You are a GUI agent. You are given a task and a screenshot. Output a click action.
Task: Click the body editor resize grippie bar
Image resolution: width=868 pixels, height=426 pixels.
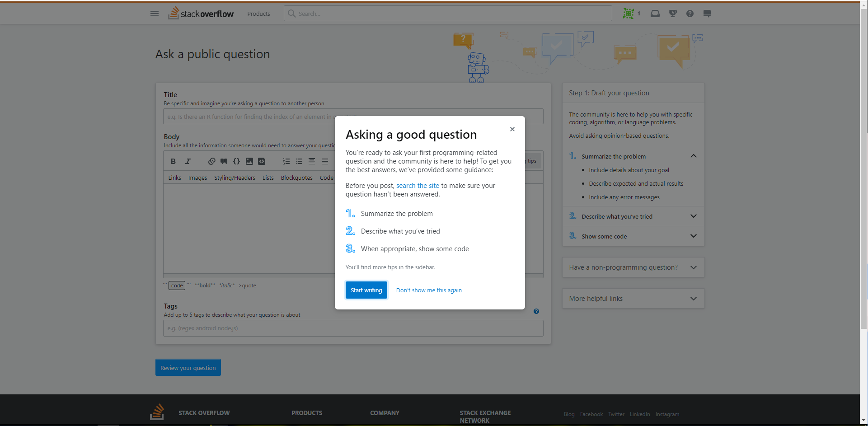click(353, 276)
